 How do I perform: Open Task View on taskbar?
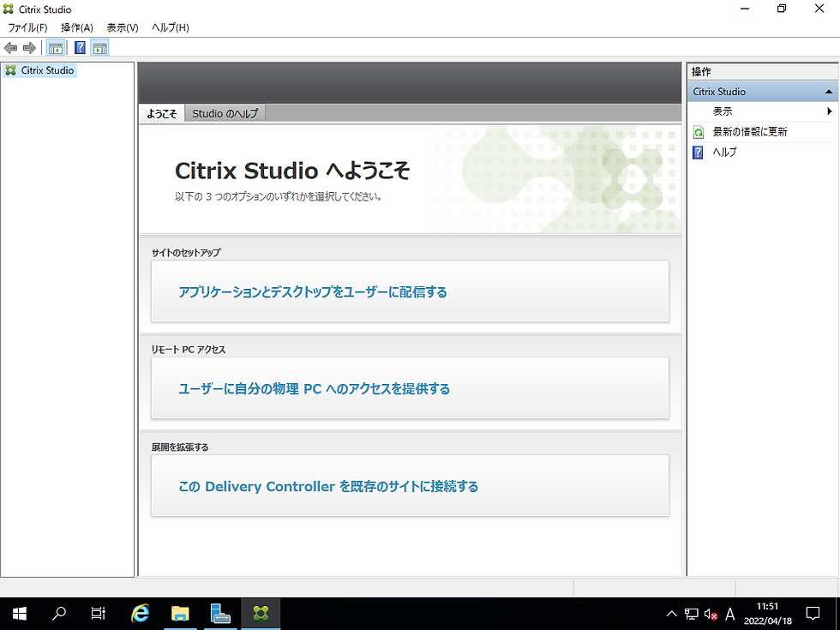(98, 614)
